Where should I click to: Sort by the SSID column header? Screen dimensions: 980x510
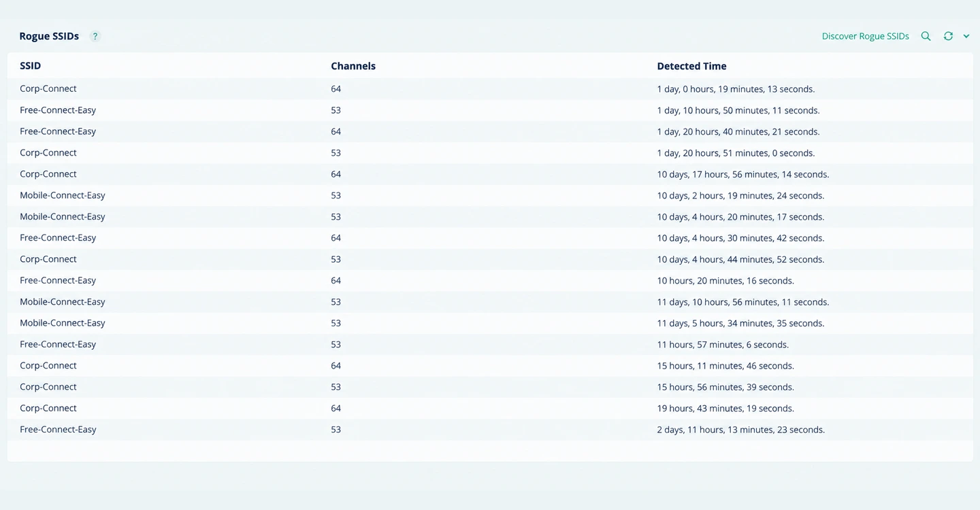click(x=31, y=66)
